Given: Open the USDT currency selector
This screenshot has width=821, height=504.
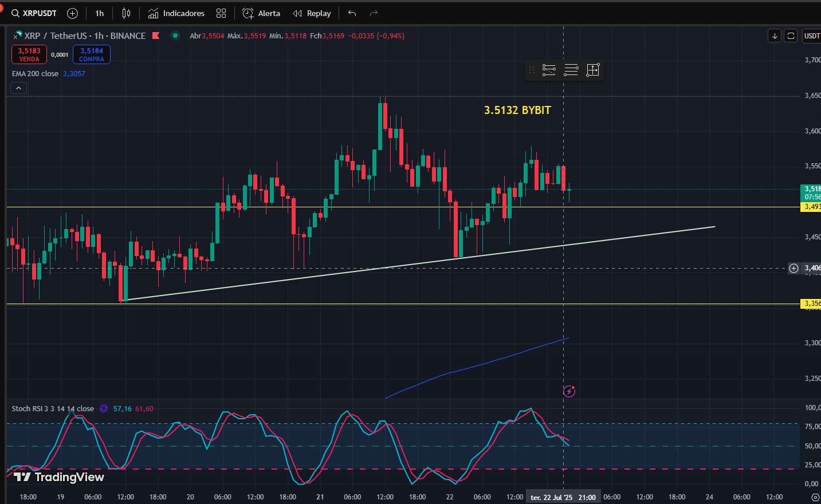Looking at the screenshot, I should coord(812,36).
